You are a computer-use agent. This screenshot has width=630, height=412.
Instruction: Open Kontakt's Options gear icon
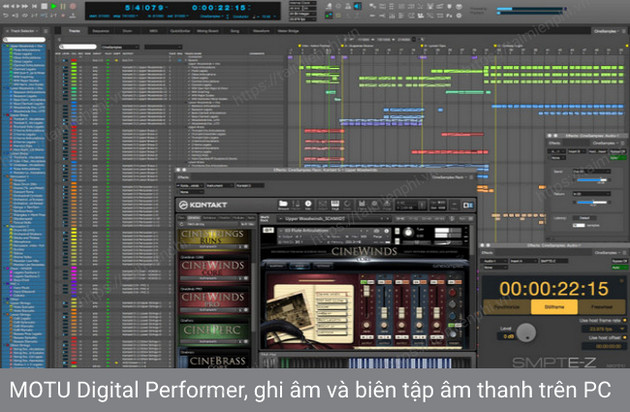(x=374, y=205)
